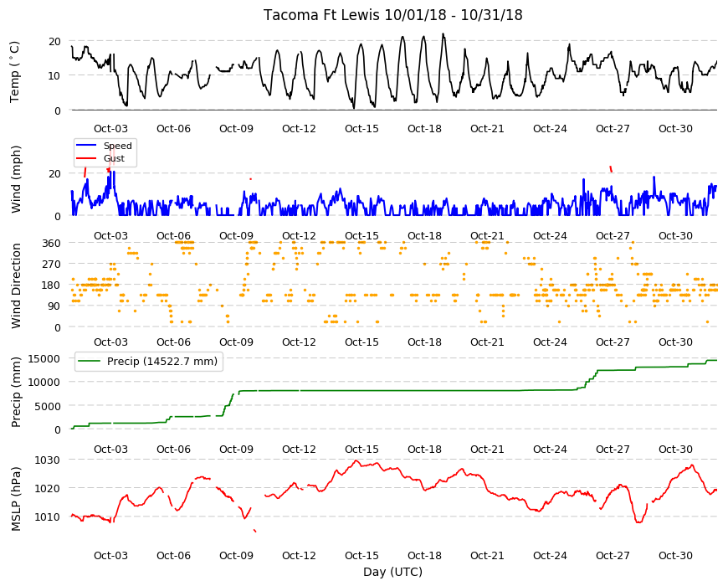Click the Wind (mph) axis label
Screen dimensions: 728x586
point(16,179)
